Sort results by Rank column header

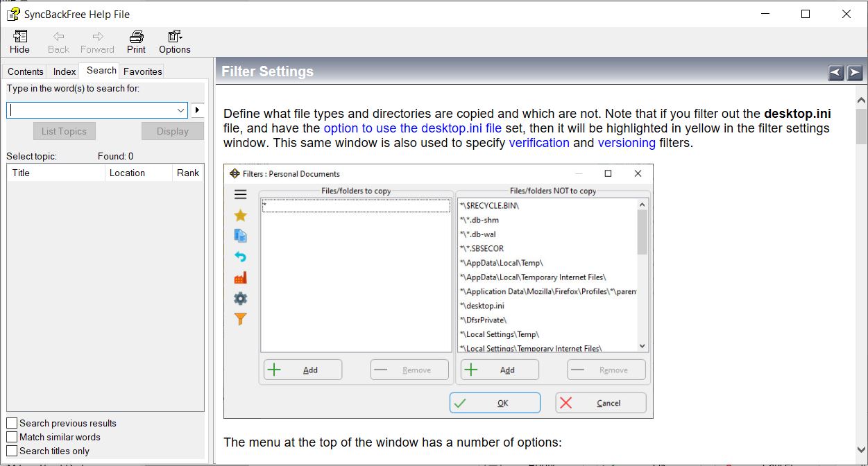point(188,173)
